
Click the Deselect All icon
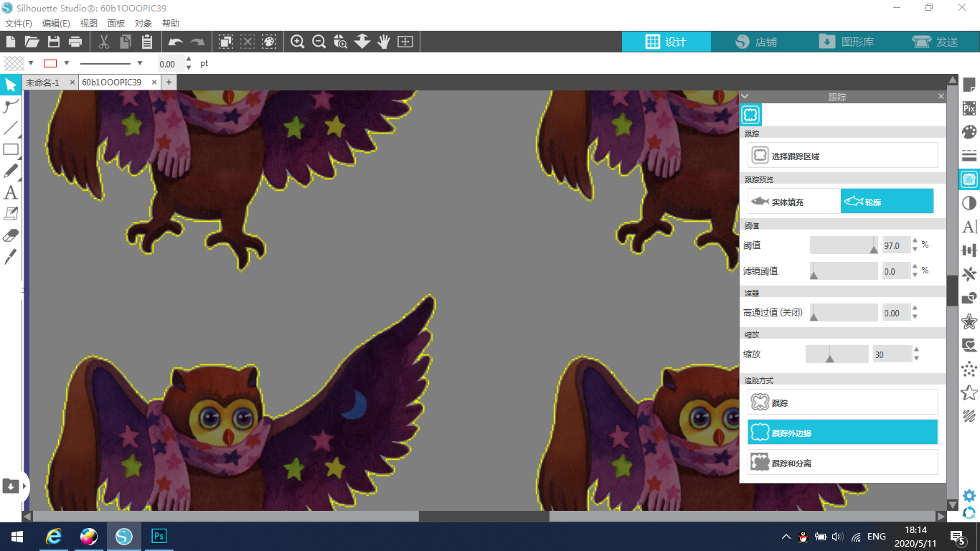click(x=248, y=42)
